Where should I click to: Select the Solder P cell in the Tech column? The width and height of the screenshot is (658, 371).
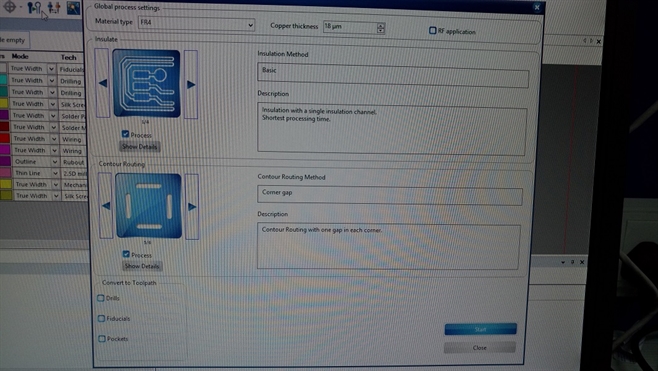pos(72,116)
